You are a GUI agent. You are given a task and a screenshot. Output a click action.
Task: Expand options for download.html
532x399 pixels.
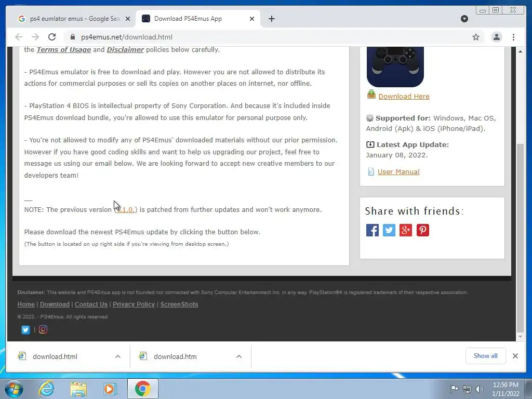tap(118, 356)
